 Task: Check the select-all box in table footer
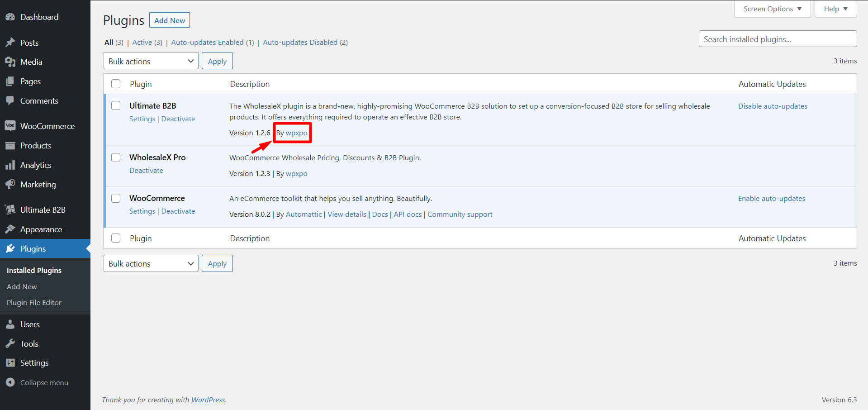[x=116, y=238]
